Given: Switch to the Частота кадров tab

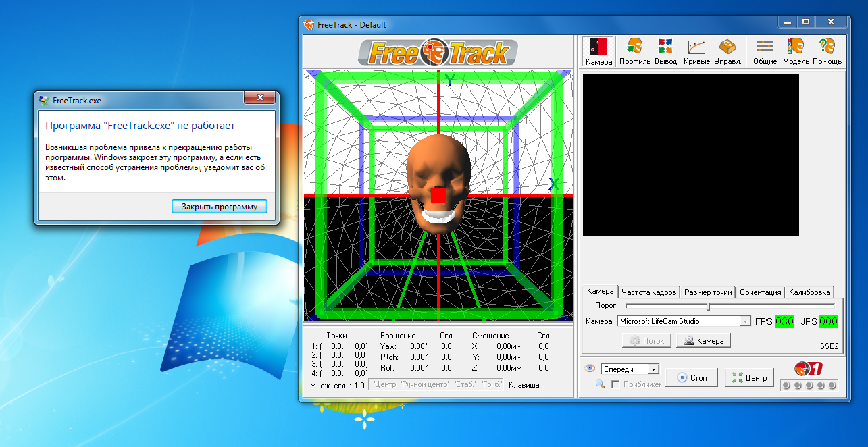Looking at the screenshot, I should 649,292.
